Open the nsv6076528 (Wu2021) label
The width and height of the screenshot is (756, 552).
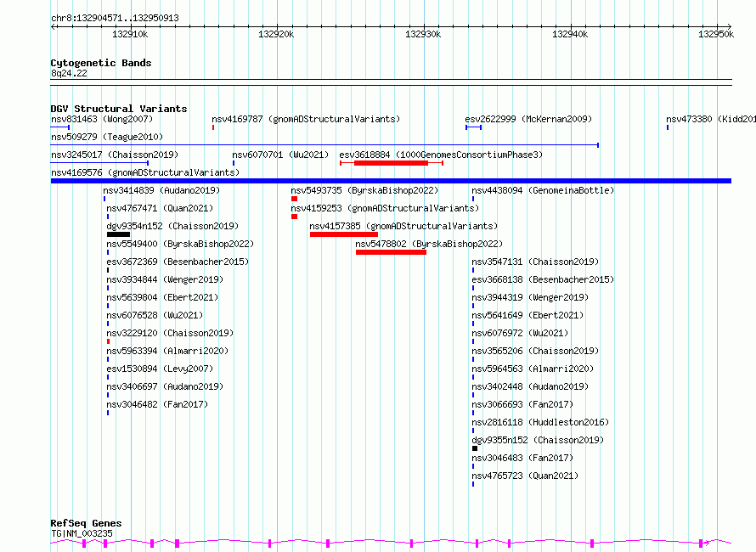155,315
